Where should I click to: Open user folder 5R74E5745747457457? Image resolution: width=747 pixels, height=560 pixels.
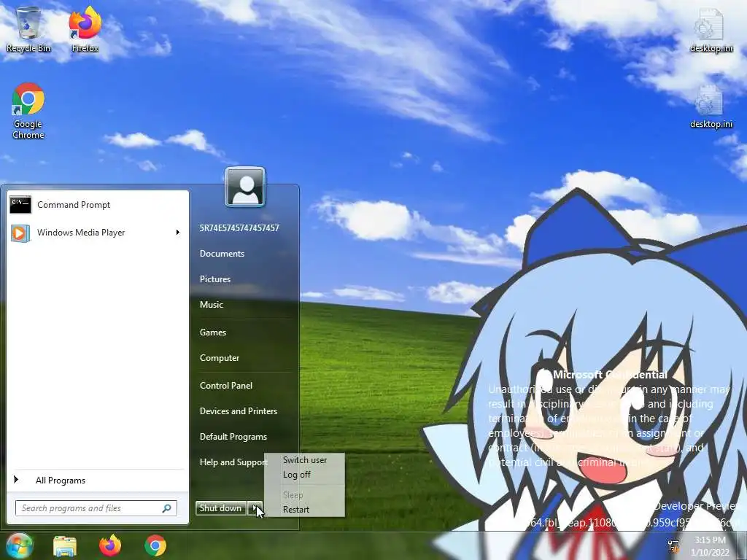[239, 228]
